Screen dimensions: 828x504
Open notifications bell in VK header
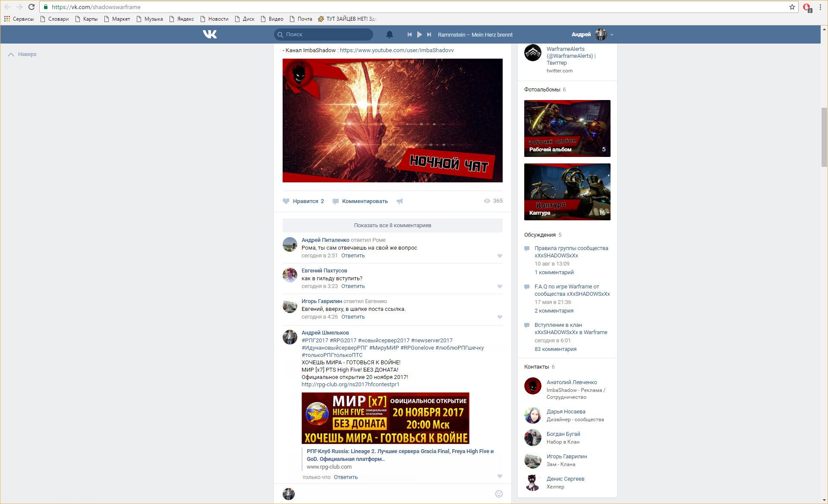click(x=389, y=34)
